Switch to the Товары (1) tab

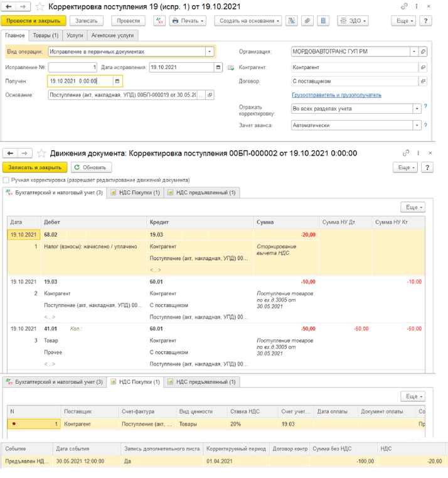click(46, 36)
